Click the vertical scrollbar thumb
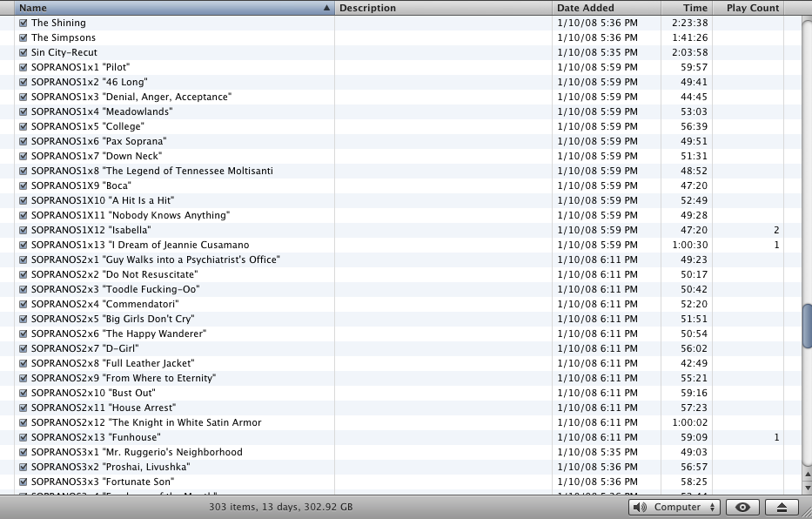Viewport: 812px width, 519px height. [x=807, y=327]
